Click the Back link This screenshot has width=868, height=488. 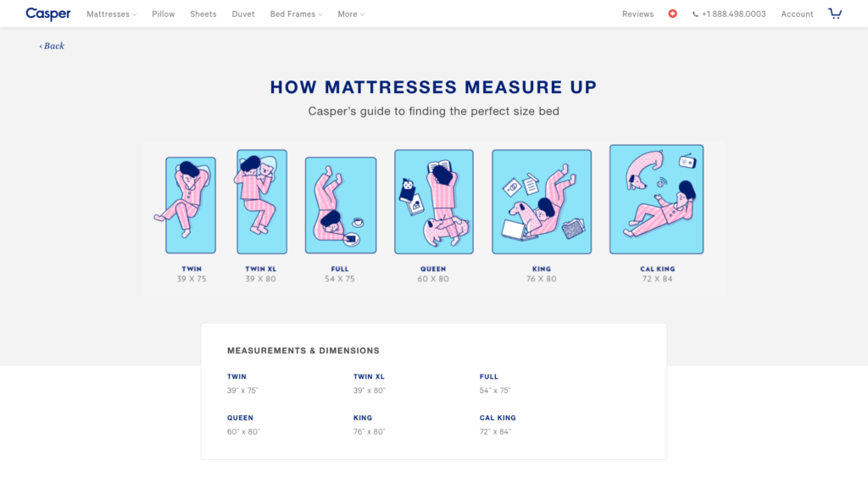(51, 45)
